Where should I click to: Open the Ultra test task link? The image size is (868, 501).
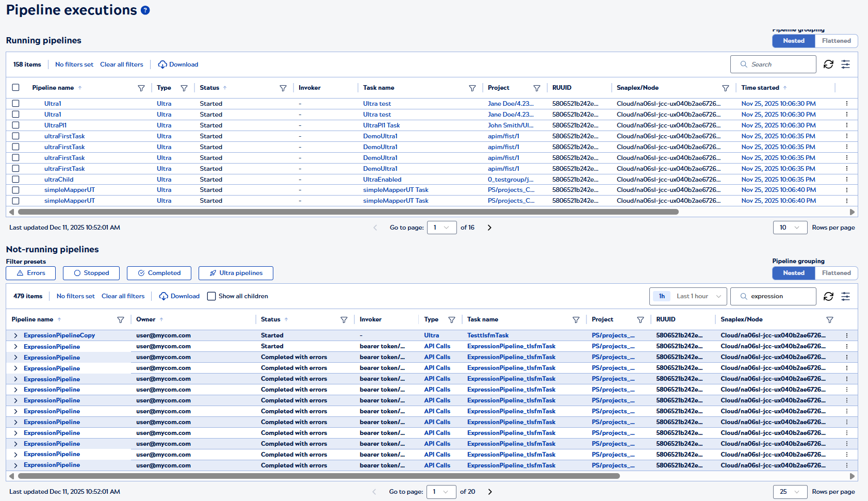(376, 103)
